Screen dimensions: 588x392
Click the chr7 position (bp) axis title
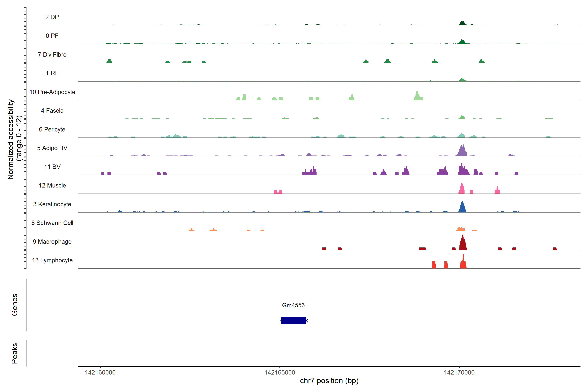329,381
